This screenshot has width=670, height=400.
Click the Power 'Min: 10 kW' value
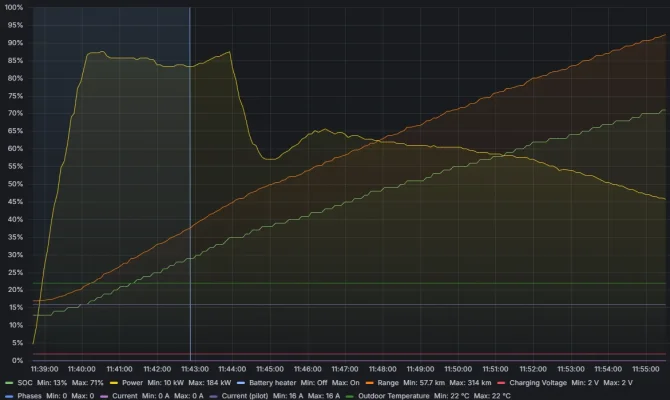pos(165,383)
